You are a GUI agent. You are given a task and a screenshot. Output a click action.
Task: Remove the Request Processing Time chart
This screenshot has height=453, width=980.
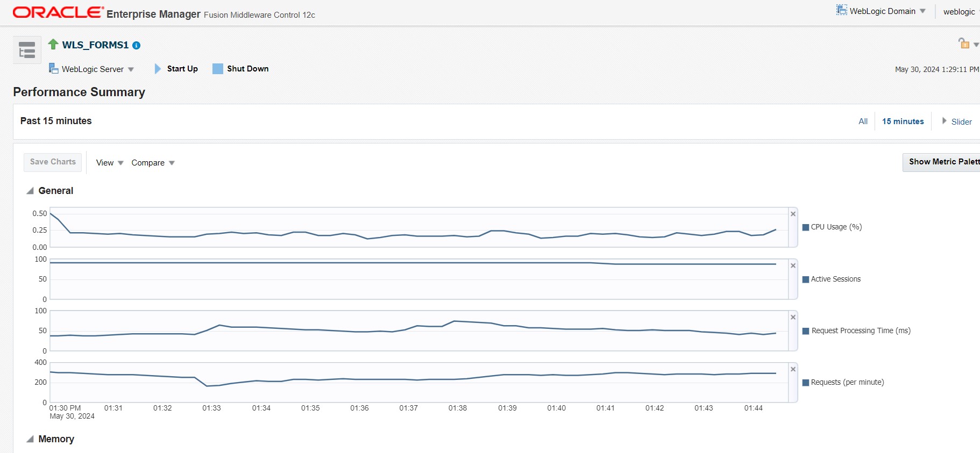[x=793, y=317]
